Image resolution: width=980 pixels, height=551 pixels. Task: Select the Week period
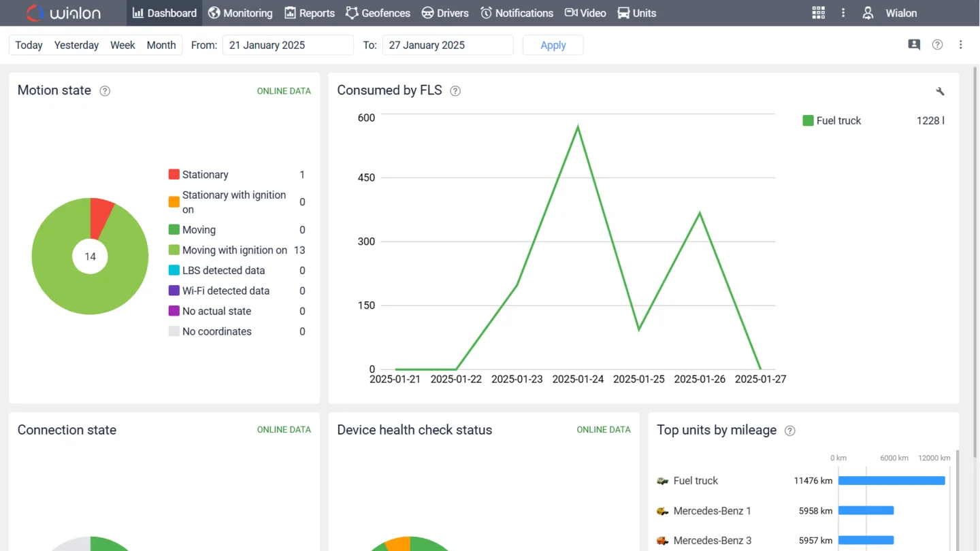coord(122,45)
